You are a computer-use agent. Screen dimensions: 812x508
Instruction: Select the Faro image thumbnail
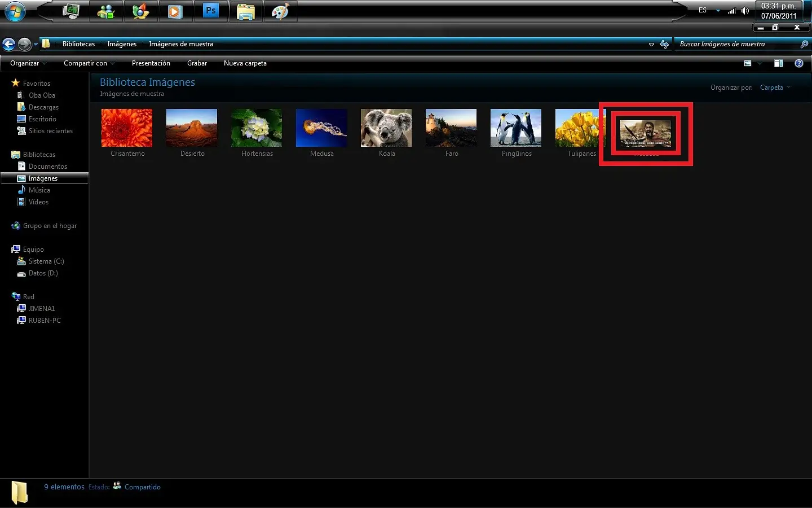click(x=451, y=128)
